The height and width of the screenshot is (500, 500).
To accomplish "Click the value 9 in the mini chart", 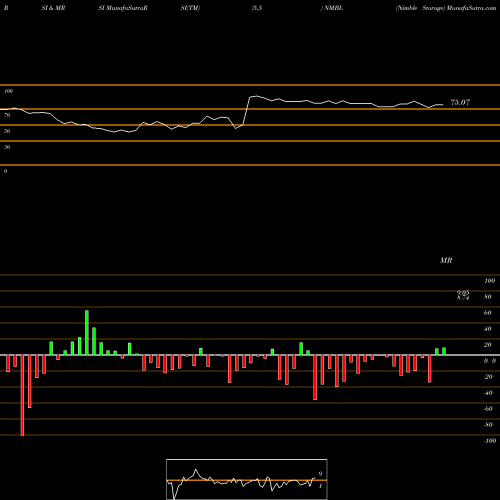I will [320, 474].
